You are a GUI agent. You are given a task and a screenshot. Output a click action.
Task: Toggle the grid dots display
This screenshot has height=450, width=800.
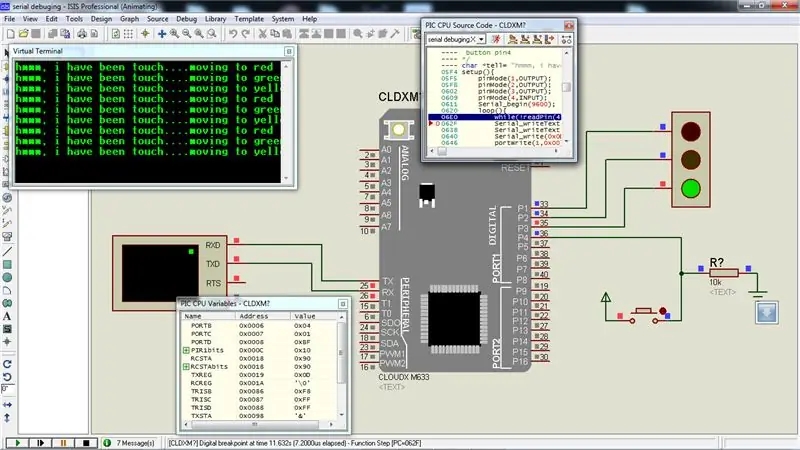pos(128,34)
